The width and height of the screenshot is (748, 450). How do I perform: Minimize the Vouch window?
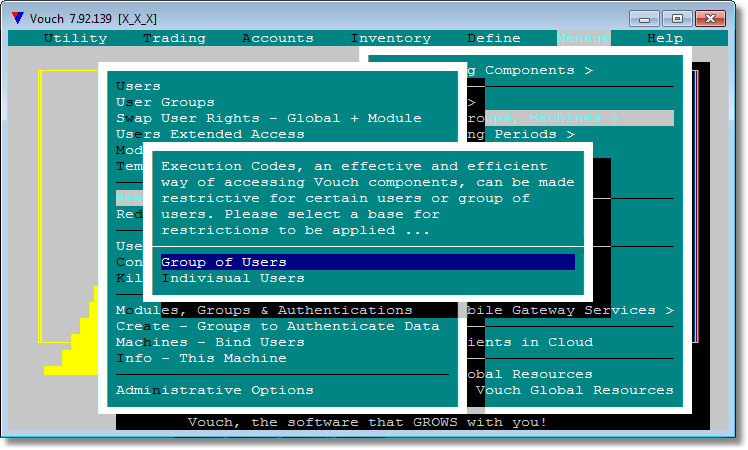click(x=644, y=19)
